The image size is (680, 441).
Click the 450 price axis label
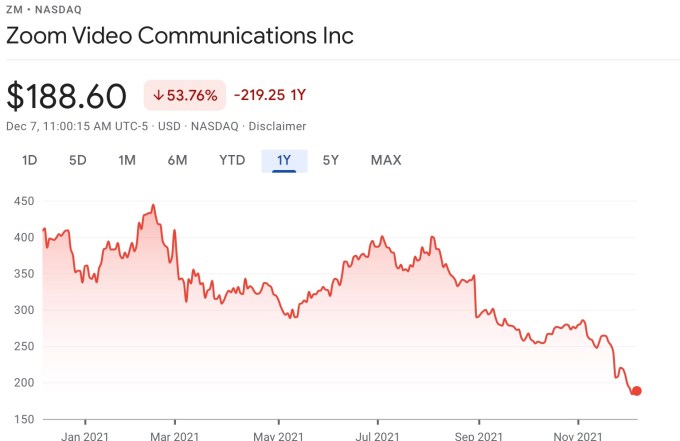[23, 202]
